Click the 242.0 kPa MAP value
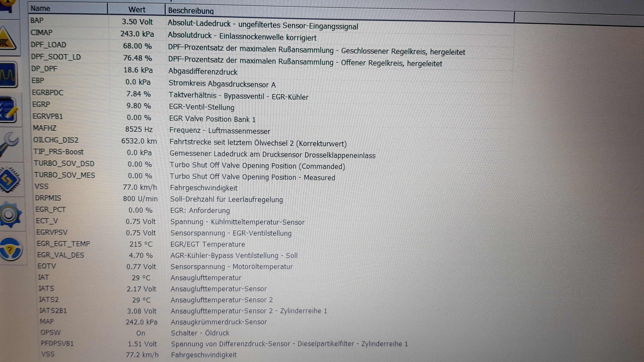Viewport: 644px width, 362px height. coord(142,322)
